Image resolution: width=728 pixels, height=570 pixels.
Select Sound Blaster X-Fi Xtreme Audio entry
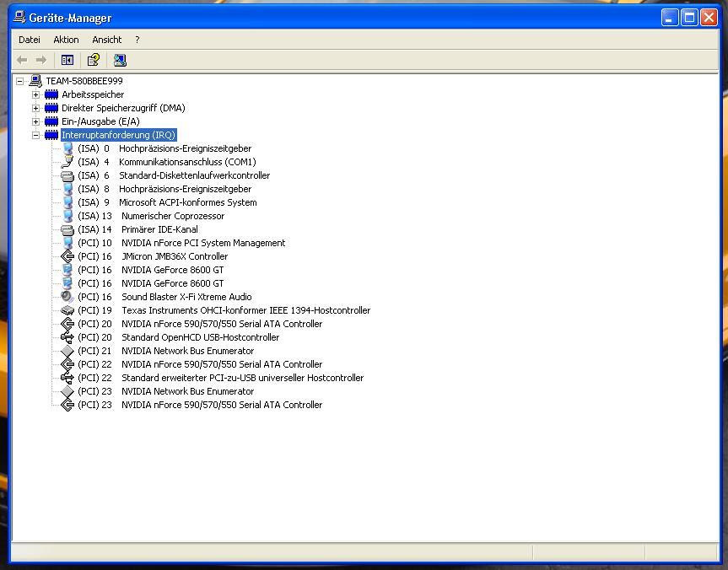click(164, 297)
